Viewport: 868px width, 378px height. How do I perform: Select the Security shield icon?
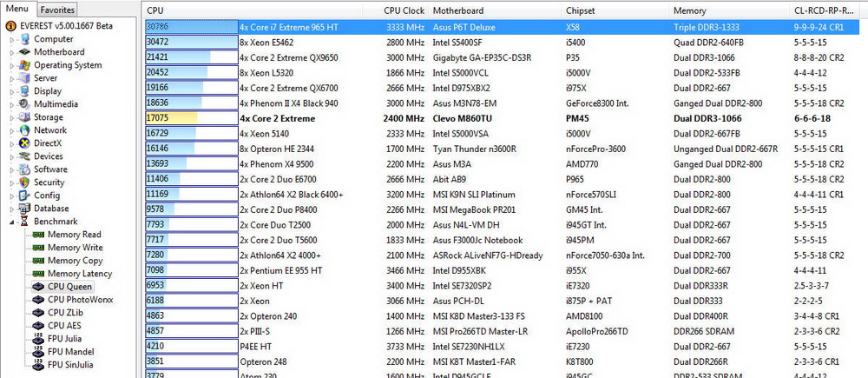[24, 182]
